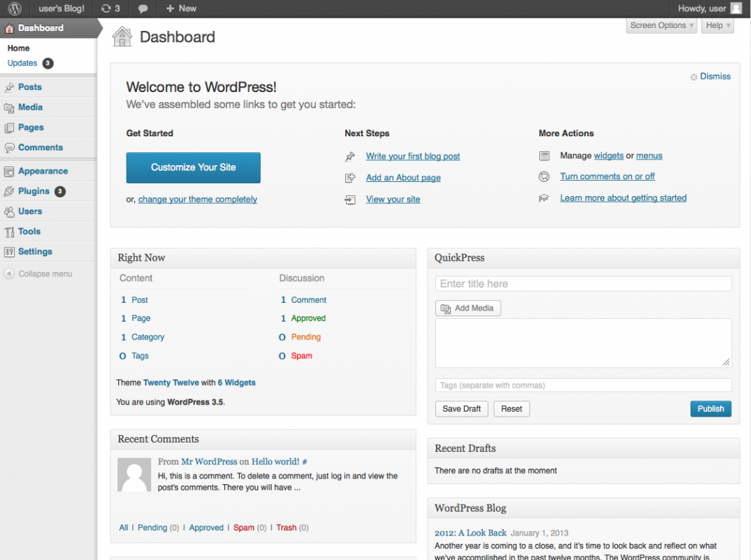The image size is (751, 560).
Task: Collapse the admin menu with arrow icon
Action: coord(9,274)
